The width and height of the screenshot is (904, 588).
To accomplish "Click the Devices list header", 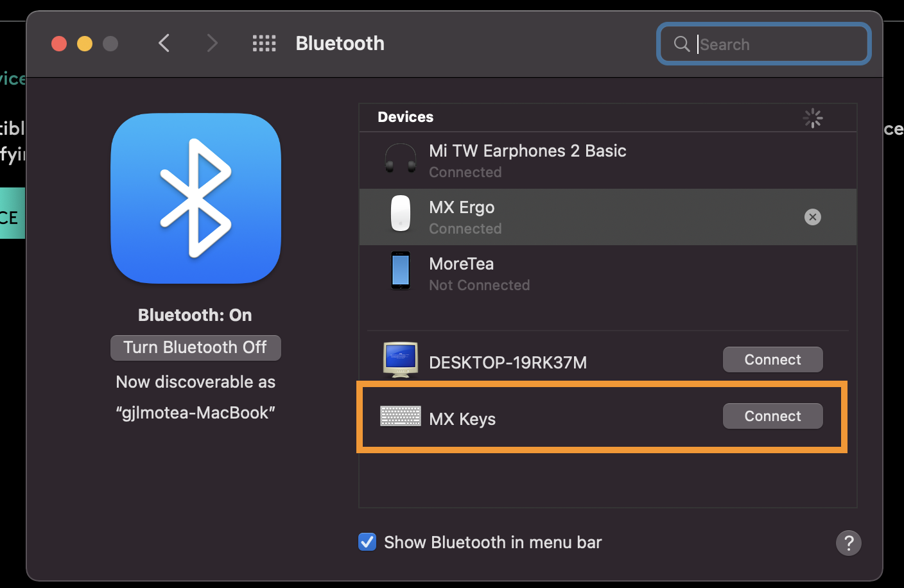I will (x=405, y=117).
